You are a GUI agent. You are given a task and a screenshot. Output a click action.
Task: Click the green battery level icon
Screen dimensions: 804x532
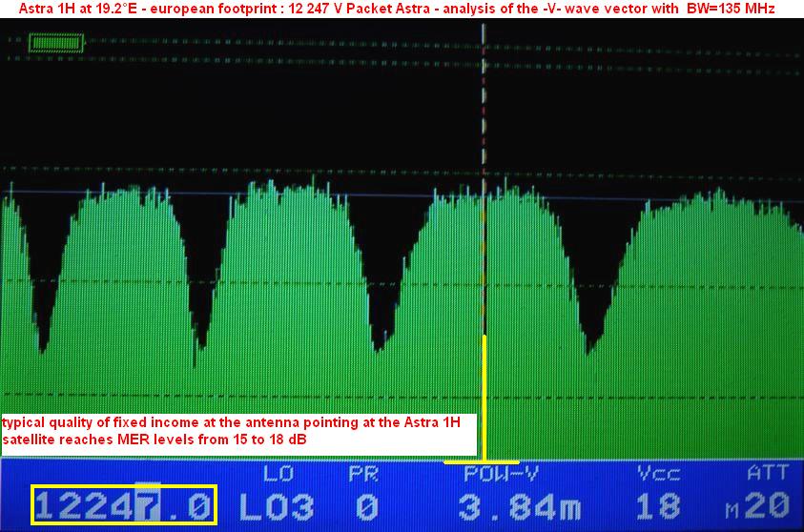pyautogui.click(x=56, y=43)
